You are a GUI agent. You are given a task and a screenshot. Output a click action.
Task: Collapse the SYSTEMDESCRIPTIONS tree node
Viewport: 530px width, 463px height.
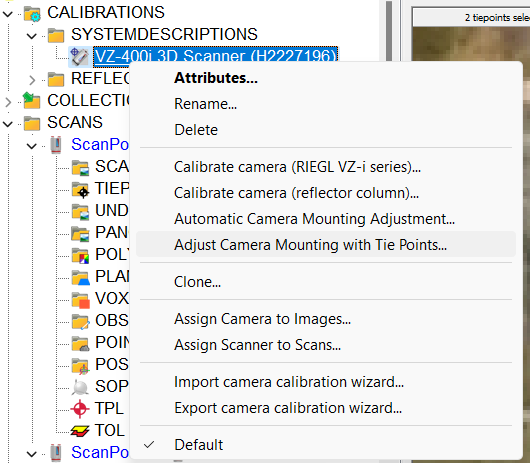point(32,36)
